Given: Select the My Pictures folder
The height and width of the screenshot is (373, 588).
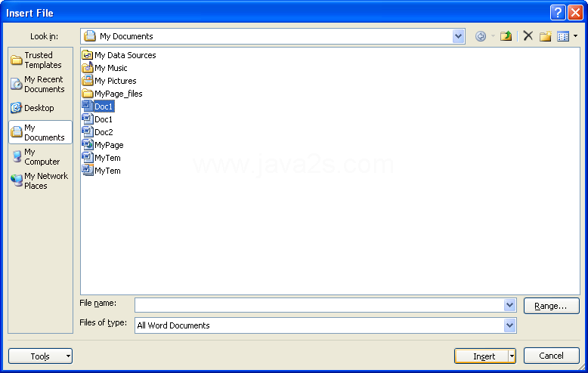Looking at the screenshot, I should 109,81.
